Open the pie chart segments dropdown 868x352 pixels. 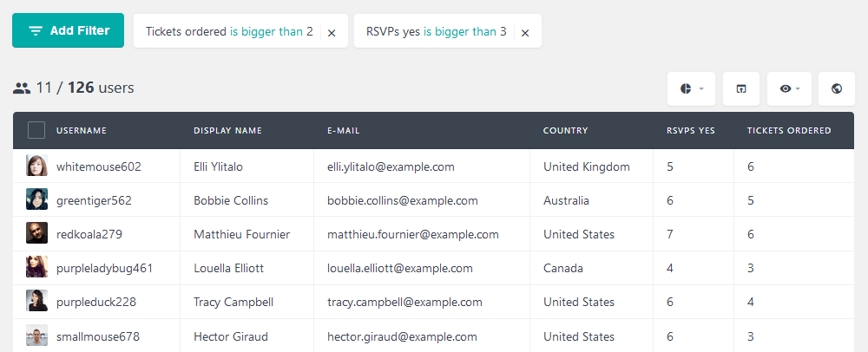691,88
